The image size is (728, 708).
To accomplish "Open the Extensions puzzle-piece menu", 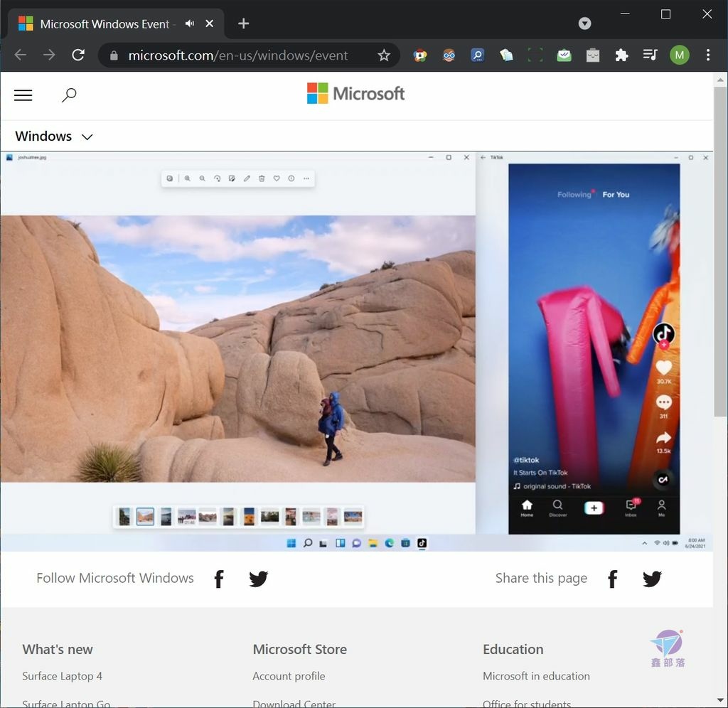I will pos(621,55).
